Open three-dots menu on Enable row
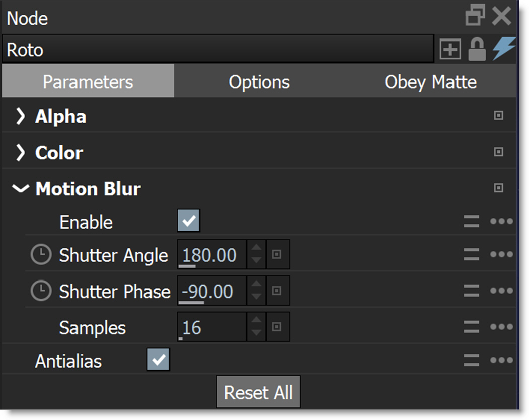The height and width of the screenshot is (420, 529). pyautogui.click(x=501, y=222)
